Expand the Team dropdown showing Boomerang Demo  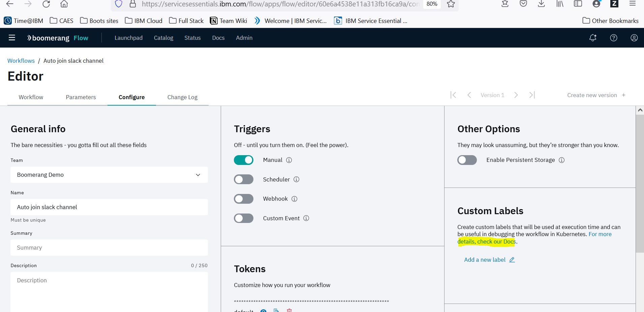click(109, 175)
